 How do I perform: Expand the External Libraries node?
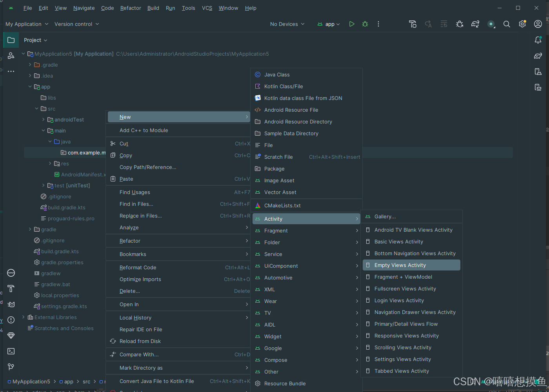[x=24, y=317]
